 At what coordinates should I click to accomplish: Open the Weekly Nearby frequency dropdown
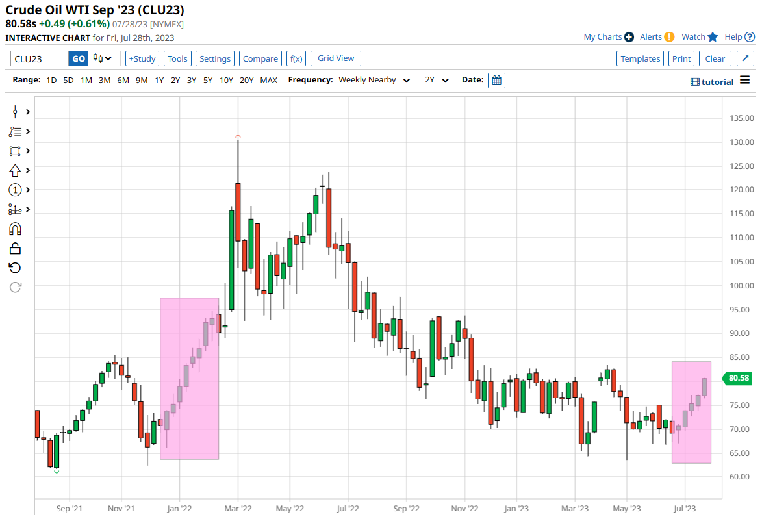pyautogui.click(x=374, y=80)
